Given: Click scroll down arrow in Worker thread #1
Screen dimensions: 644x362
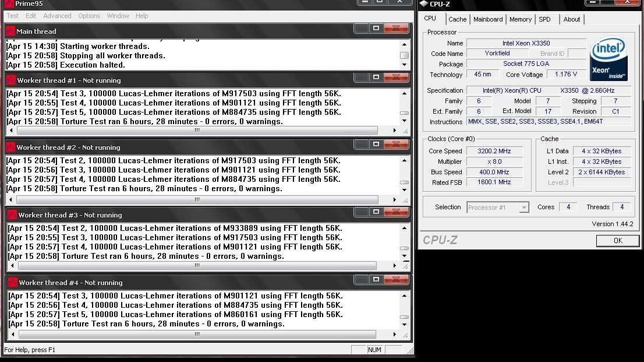Looking at the screenshot, I should [405, 121].
